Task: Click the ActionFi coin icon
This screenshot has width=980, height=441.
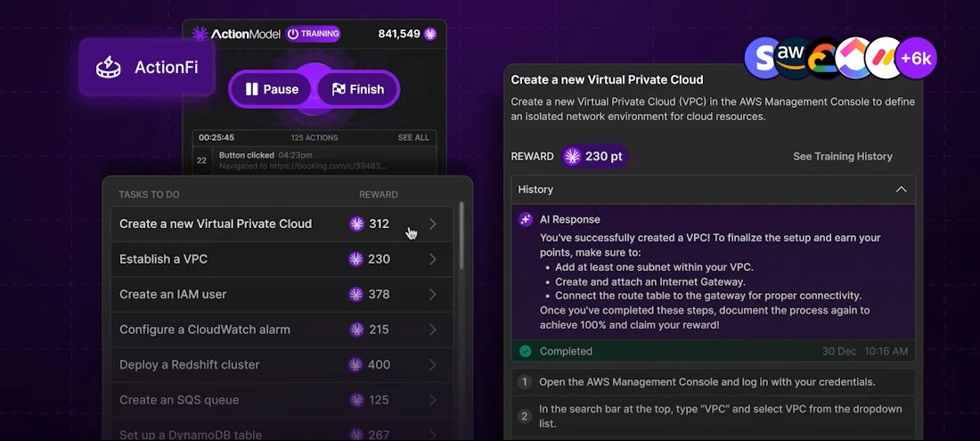Action: pos(108,67)
